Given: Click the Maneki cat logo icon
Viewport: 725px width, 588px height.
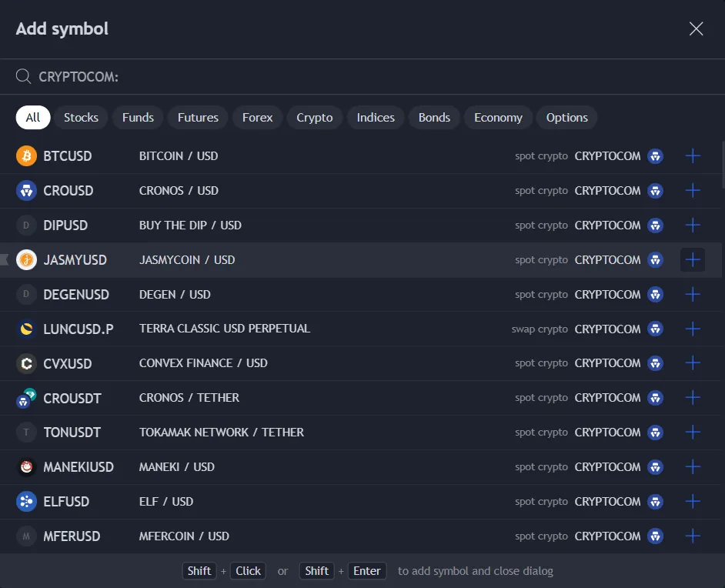Looking at the screenshot, I should tap(26, 467).
